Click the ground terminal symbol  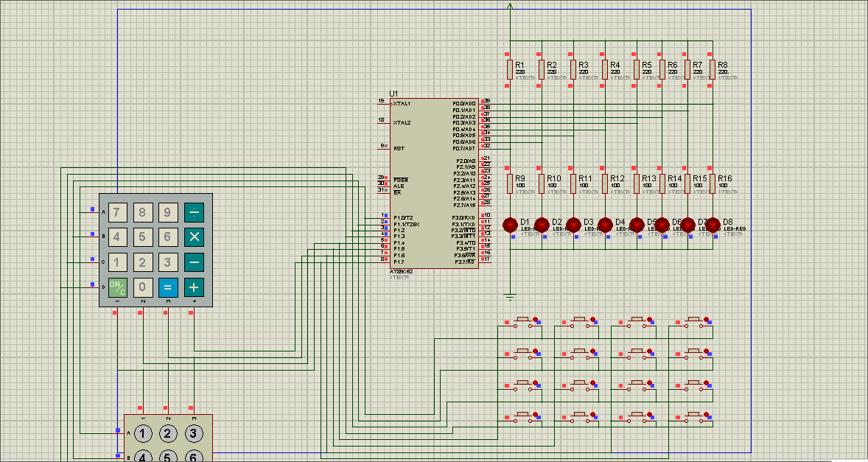pos(509,297)
